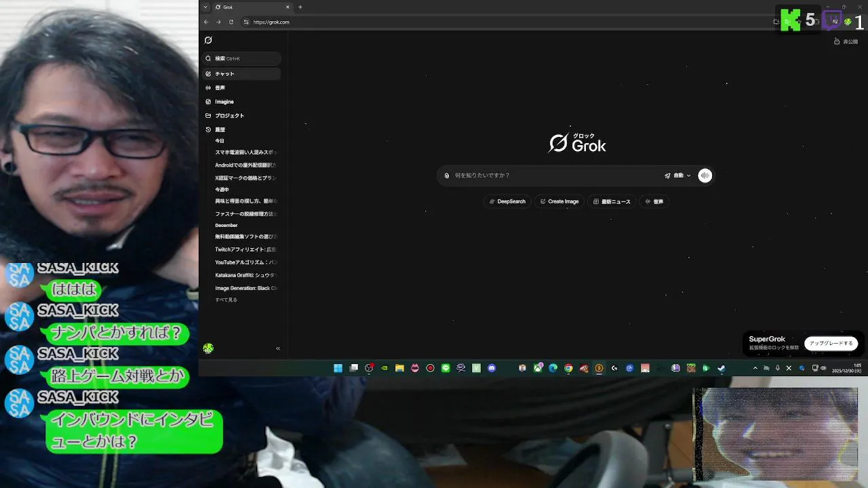
Task: Toggle the 非公開 private chat icon
Action: (846, 41)
